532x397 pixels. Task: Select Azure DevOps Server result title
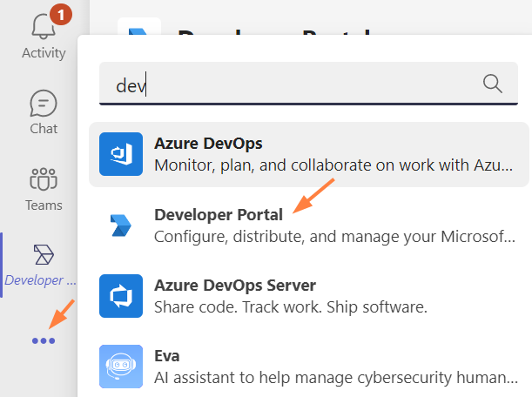pos(235,286)
